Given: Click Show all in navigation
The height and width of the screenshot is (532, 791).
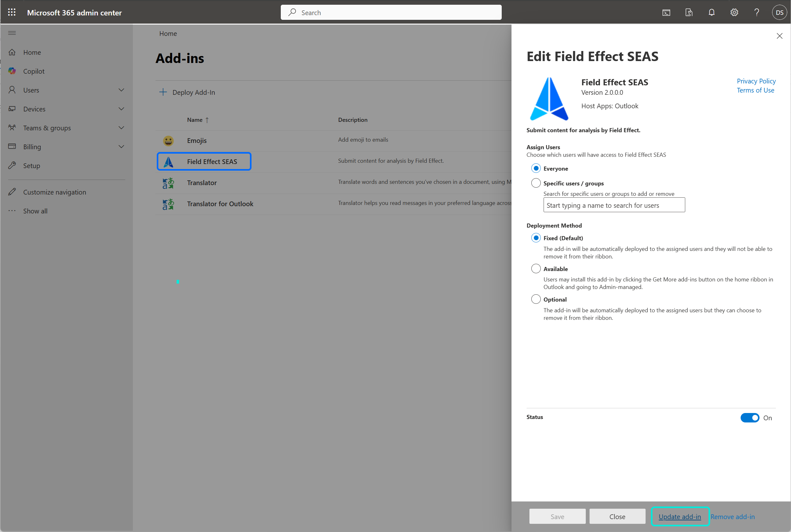Looking at the screenshot, I should [35, 211].
